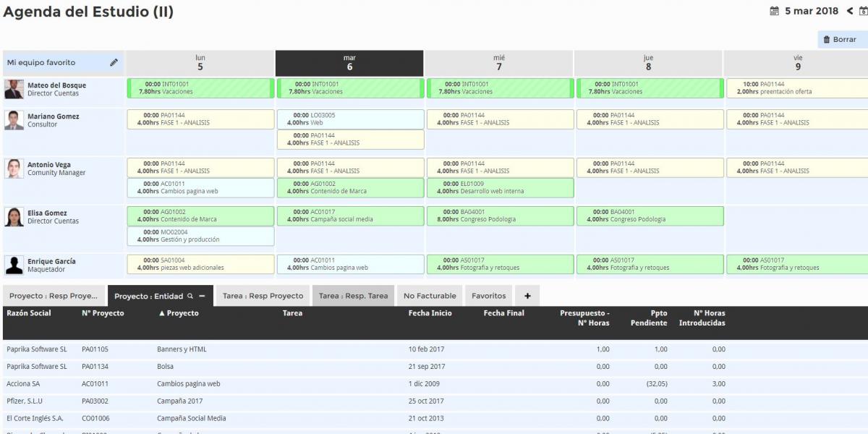Add a new tab with plus icon
This screenshot has width=868, height=434.
click(x=527, y=296)
